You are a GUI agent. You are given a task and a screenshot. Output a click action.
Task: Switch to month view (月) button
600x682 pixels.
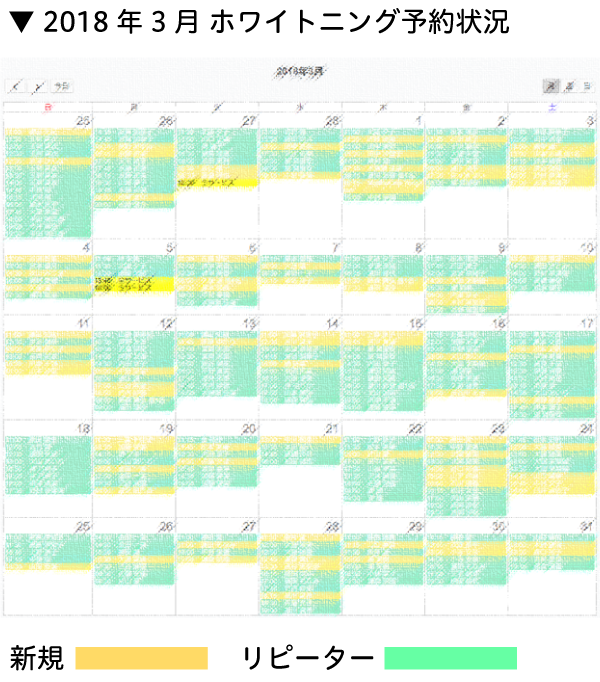pyautogui.click(x=550, y=87)
